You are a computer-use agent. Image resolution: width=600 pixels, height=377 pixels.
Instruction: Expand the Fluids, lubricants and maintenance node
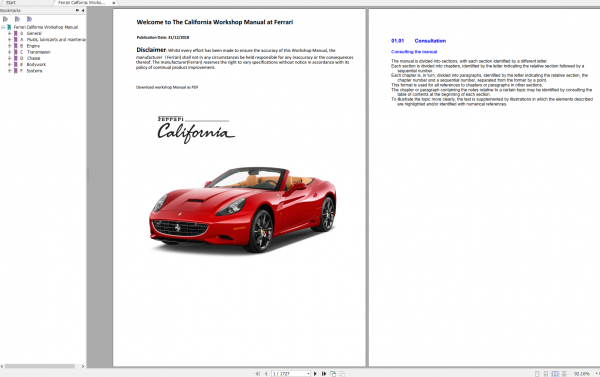tap(10, 39)
